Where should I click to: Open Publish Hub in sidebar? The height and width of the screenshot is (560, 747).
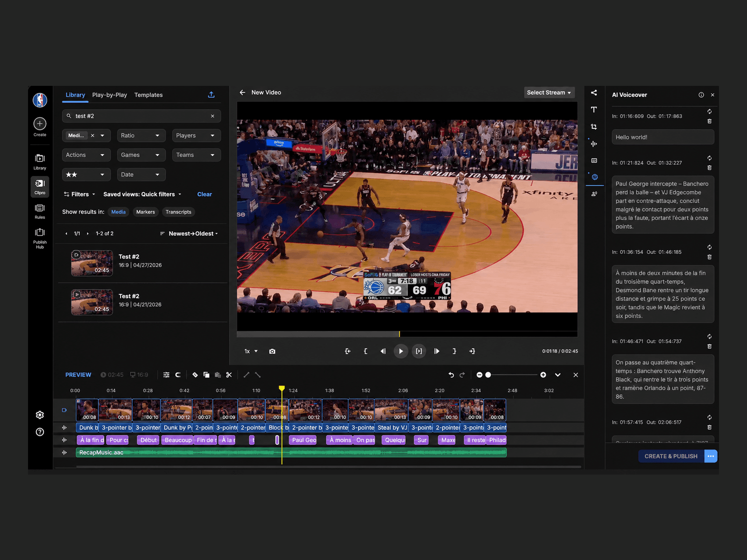40,238
